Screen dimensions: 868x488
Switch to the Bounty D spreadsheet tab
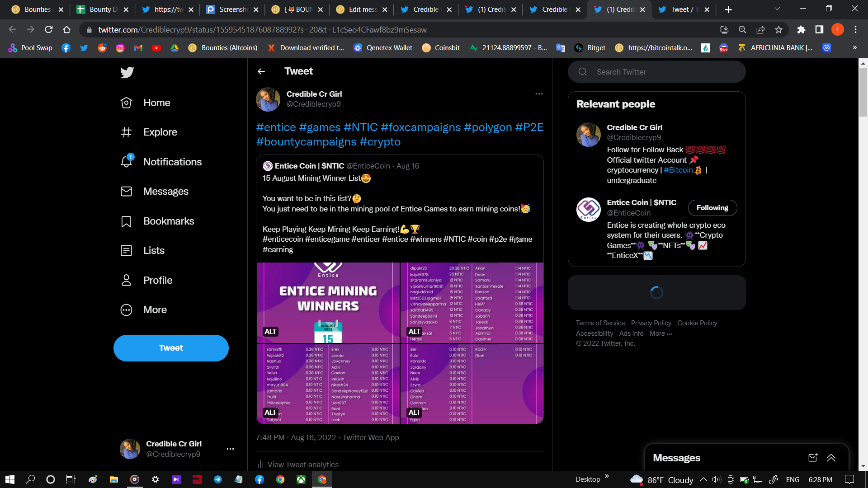tap(102, 9)
